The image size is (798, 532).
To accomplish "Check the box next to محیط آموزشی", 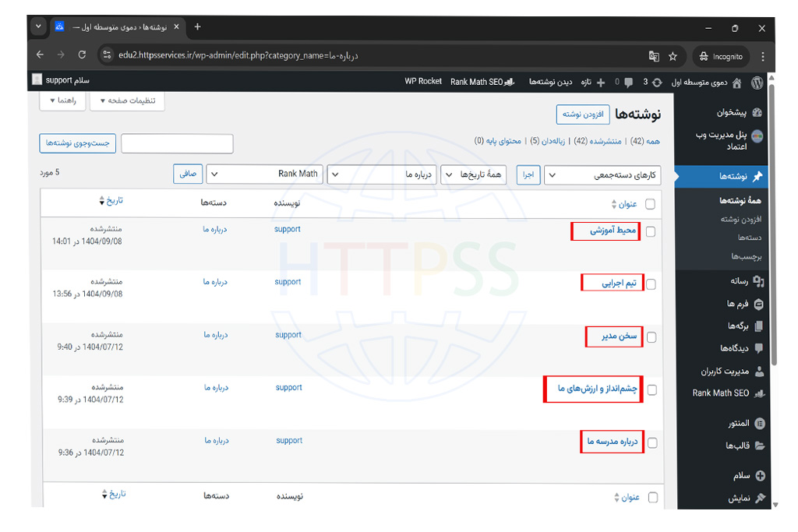I will (651, 231).
